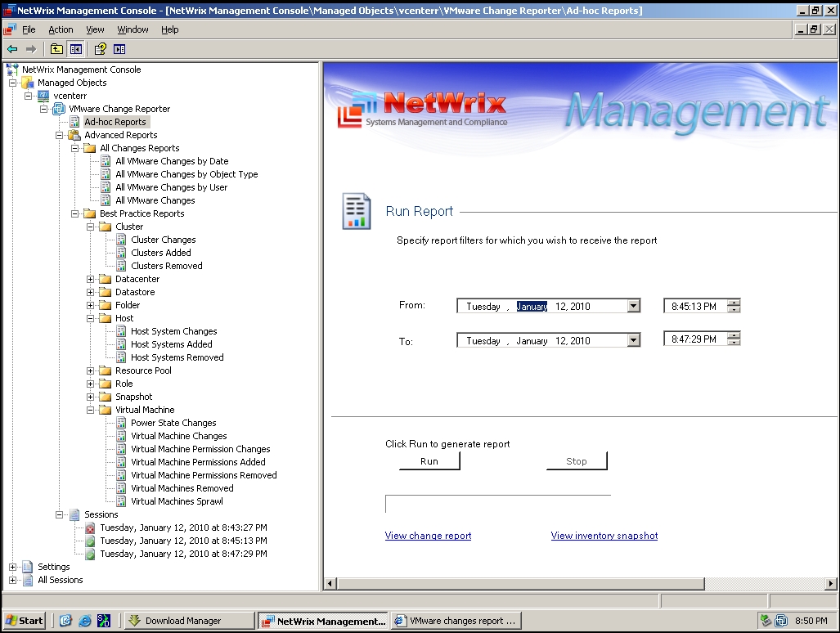This screenshot has height=633, width=840.
Task: Click the From time field 8:45:13 PM
Action: click(x=694, y=307)
